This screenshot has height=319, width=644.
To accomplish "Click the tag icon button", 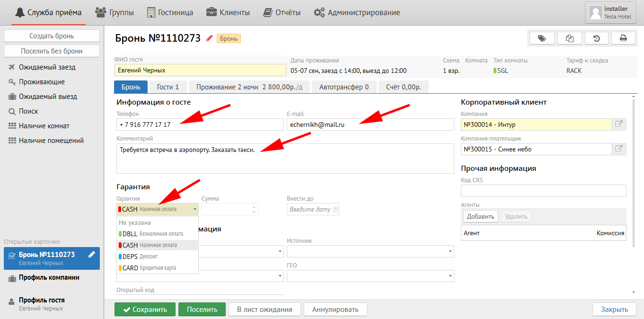I will point(542,38).
